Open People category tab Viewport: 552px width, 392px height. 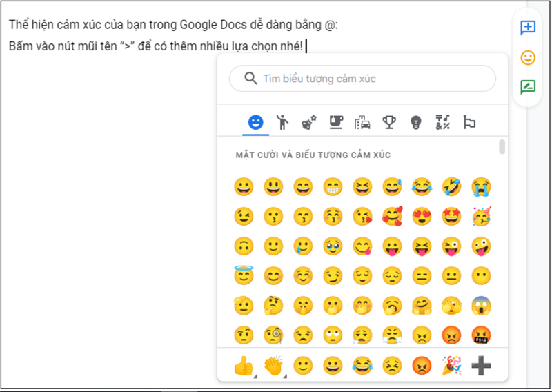click(x=282, y=123)
